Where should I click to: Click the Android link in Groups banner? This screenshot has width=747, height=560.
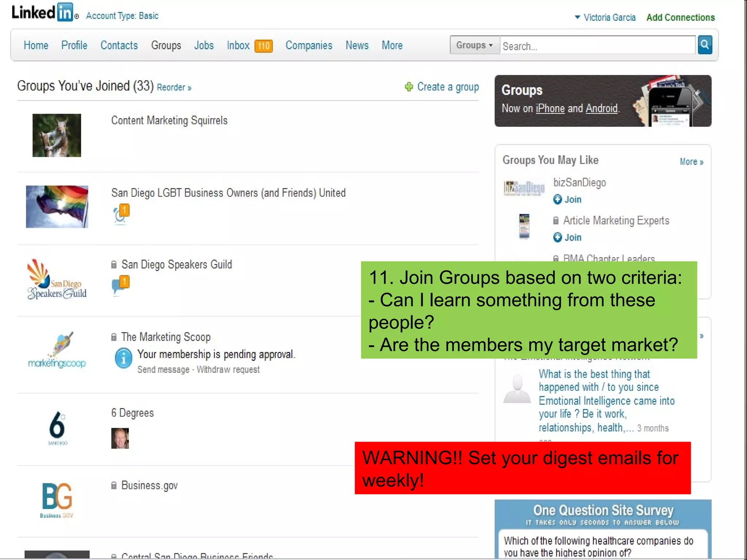601,109
